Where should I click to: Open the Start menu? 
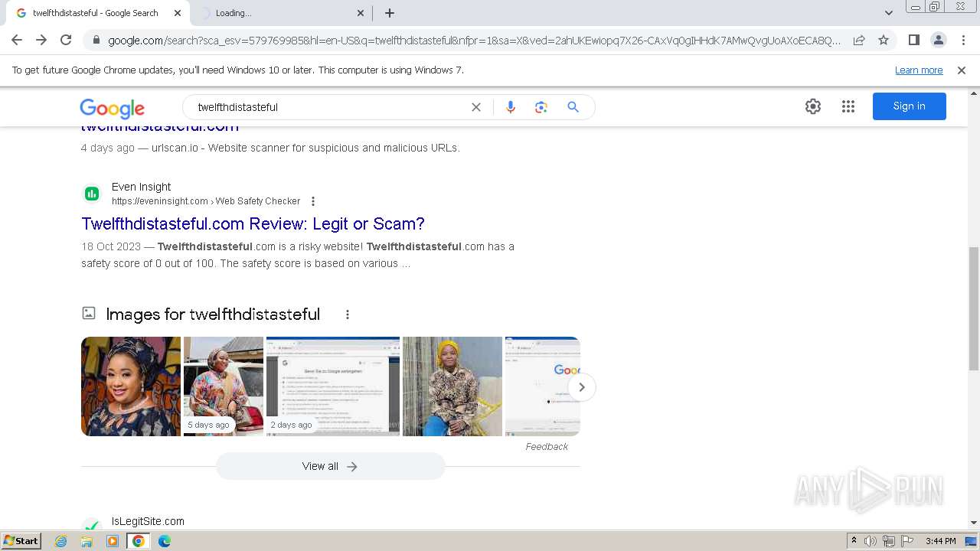pyautogui.click(x=21, y=541)
